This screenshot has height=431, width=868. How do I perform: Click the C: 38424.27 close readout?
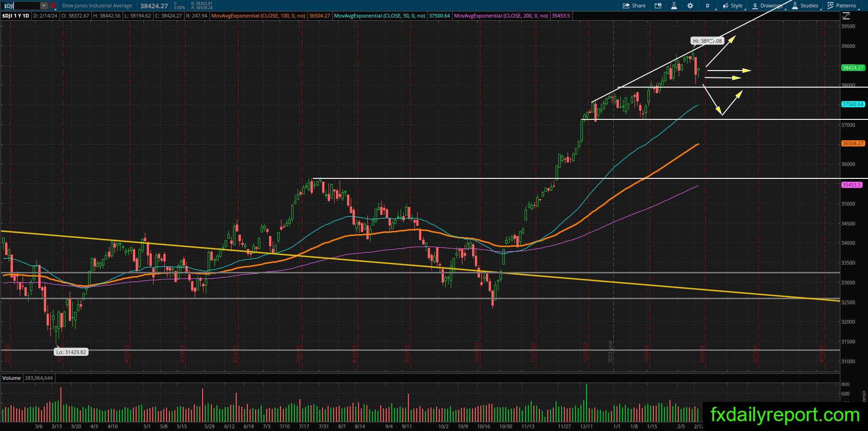point(168,16)
